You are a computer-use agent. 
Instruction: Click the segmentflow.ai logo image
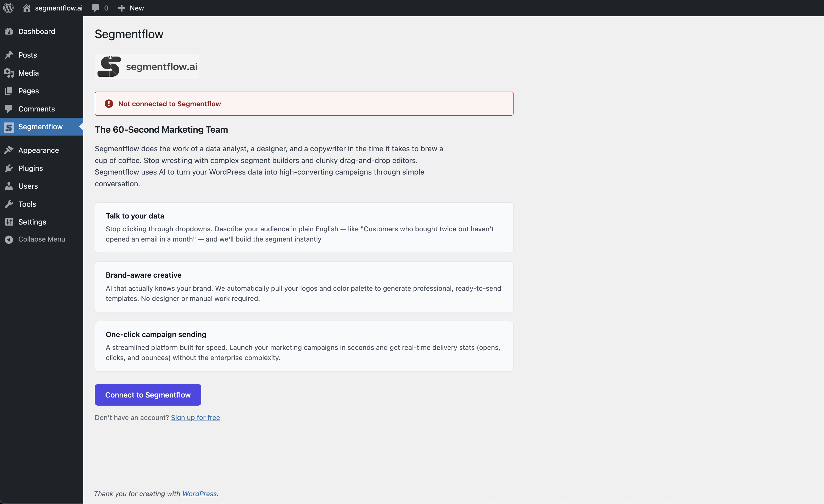point(147,66)
